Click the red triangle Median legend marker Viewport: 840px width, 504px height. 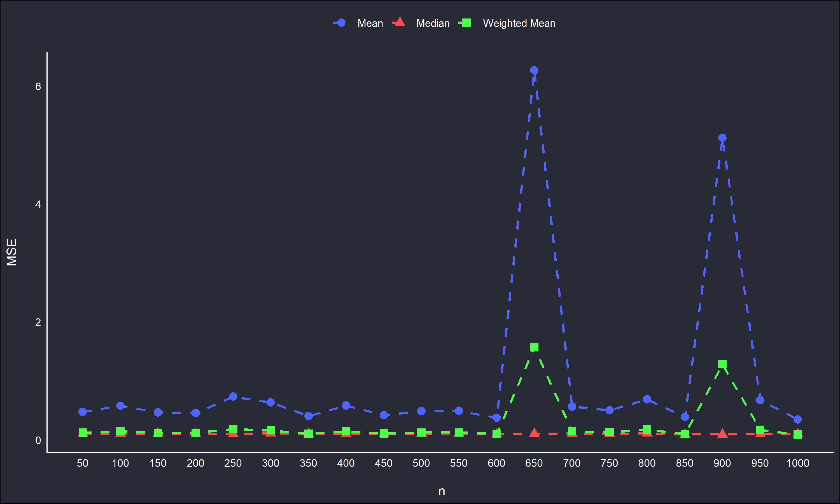click(x=400, y=22)
